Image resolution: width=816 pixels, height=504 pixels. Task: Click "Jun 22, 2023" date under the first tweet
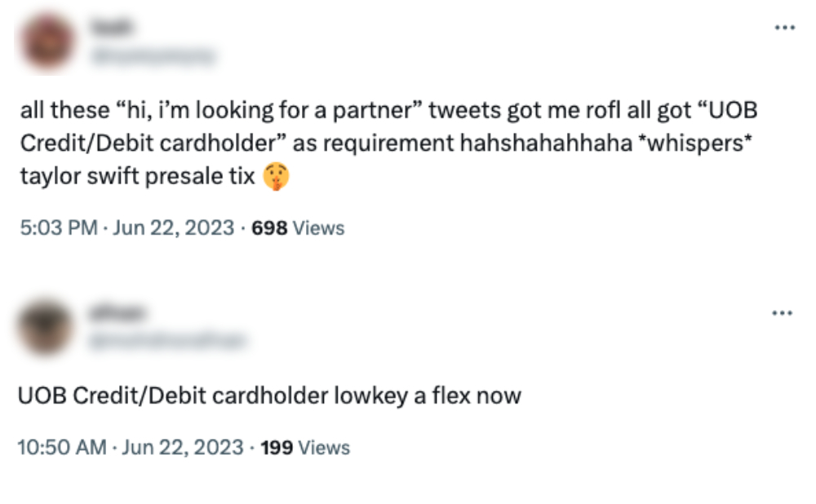coord(173,228)
